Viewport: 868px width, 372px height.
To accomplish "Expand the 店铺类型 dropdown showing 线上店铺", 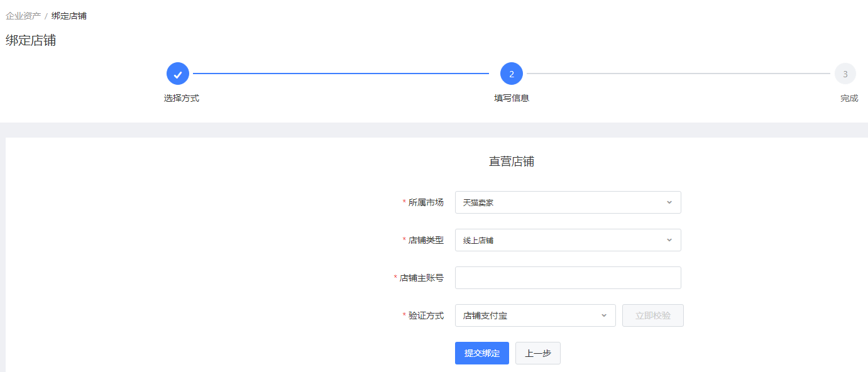I will pyautogui.click(x=568, y=240).
